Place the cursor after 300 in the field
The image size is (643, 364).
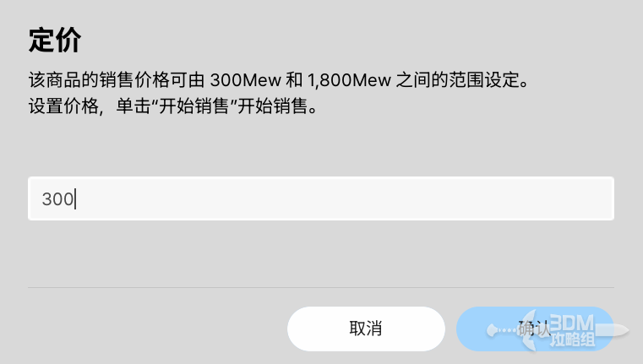[75, 199]
